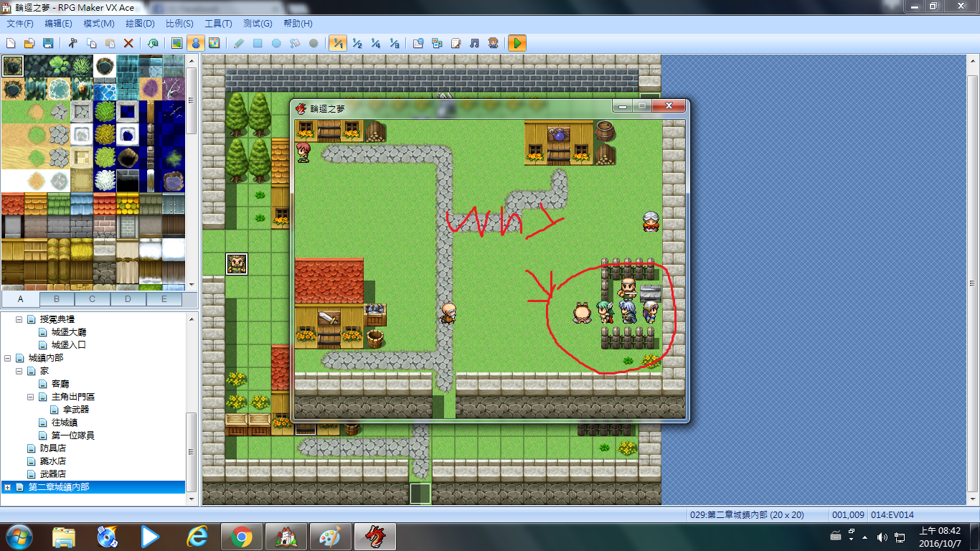Open the Database icon

[418, 43]
